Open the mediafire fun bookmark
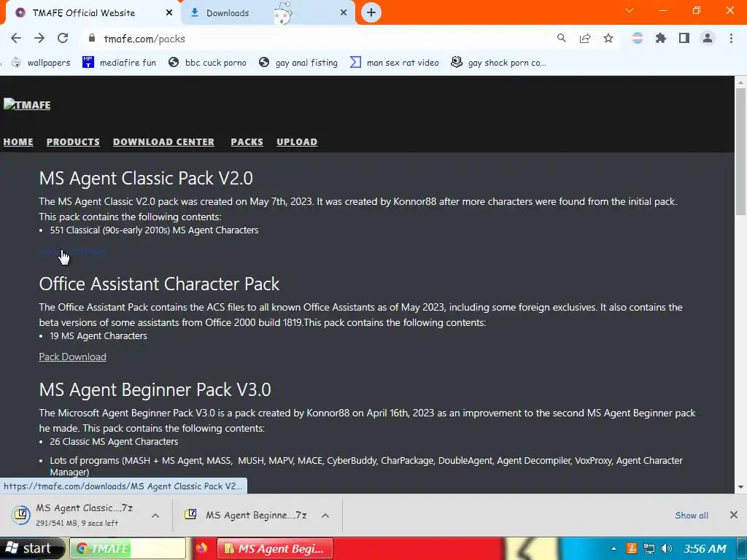The image size is (747, 560). pyautogui.click(x=119, y=63)
